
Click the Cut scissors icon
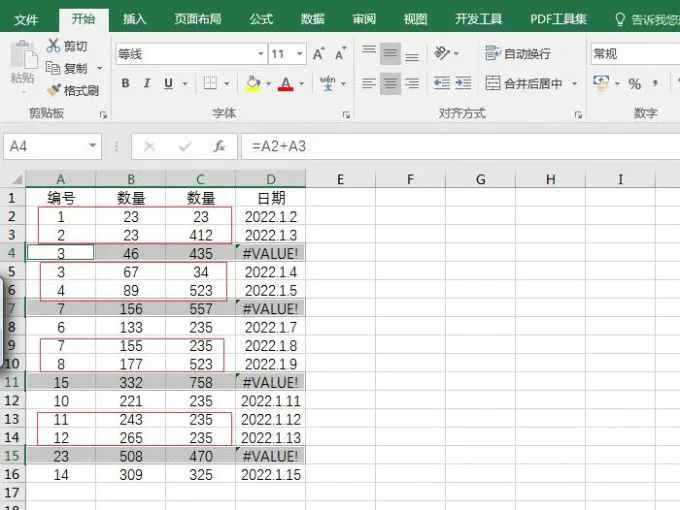coord(53,45)
